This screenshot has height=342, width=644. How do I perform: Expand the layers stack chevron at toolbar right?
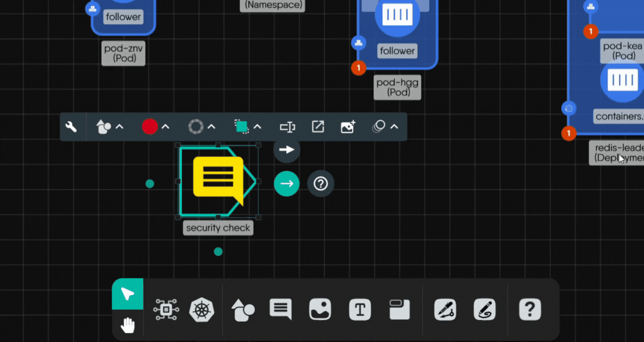[394, 127]
